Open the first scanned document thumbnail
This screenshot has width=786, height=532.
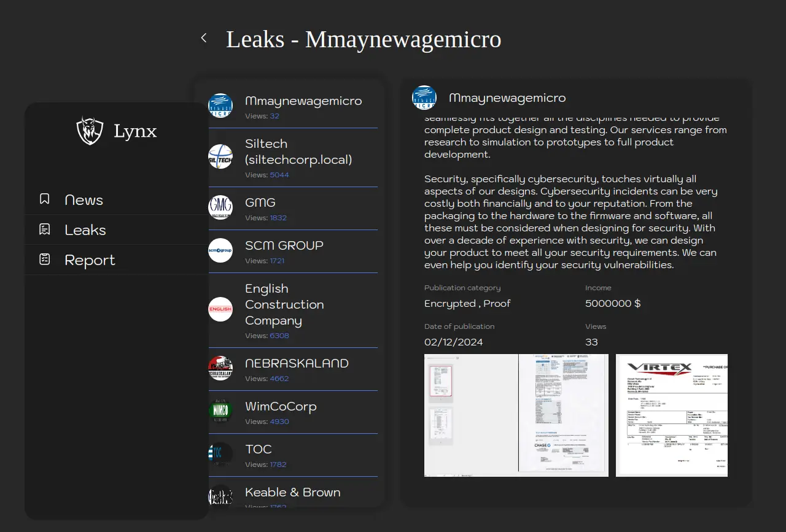point(516,415)
